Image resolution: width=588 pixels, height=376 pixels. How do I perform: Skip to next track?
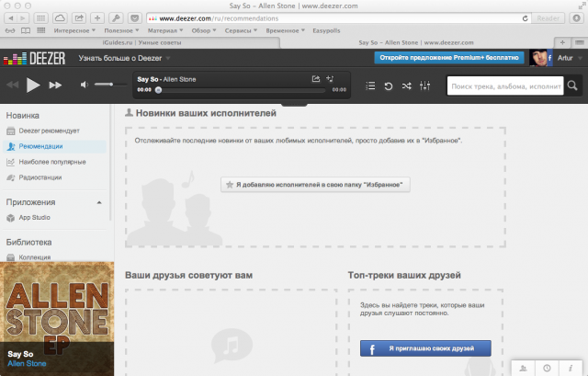[55, 85]
